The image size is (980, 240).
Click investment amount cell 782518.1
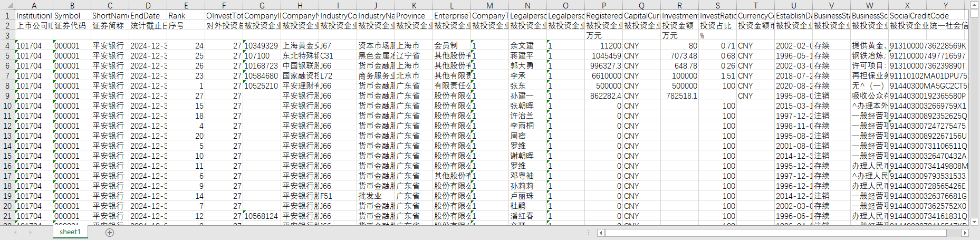click(679, 96)
